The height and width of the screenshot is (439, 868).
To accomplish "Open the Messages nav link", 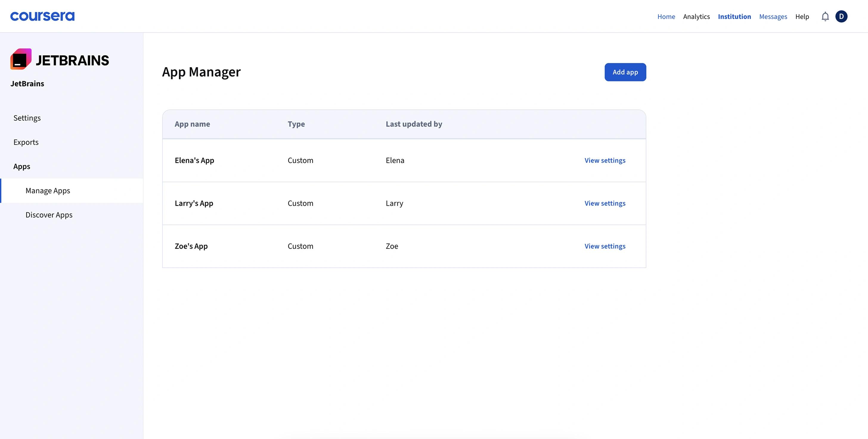I will pyautogui.click(x=773, y=16).
